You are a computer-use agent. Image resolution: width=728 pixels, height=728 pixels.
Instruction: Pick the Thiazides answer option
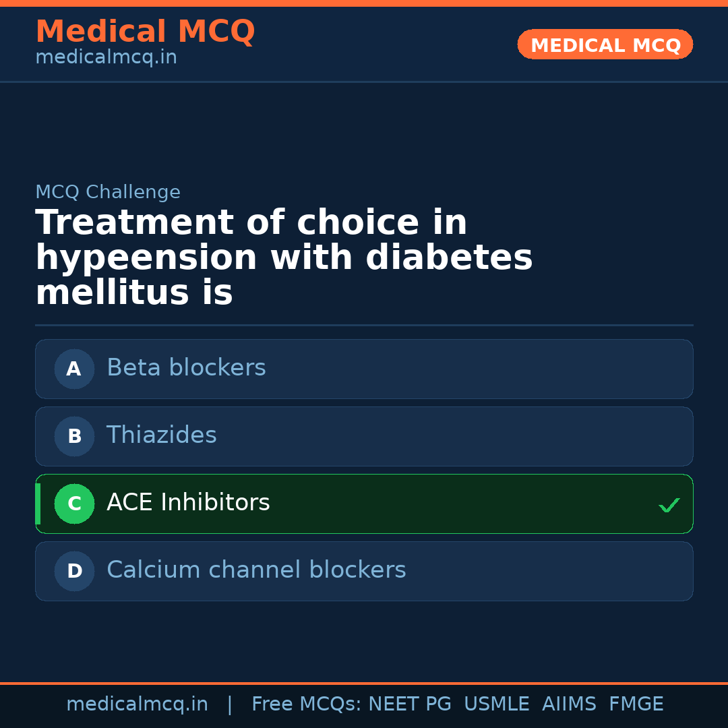[162, 435]
